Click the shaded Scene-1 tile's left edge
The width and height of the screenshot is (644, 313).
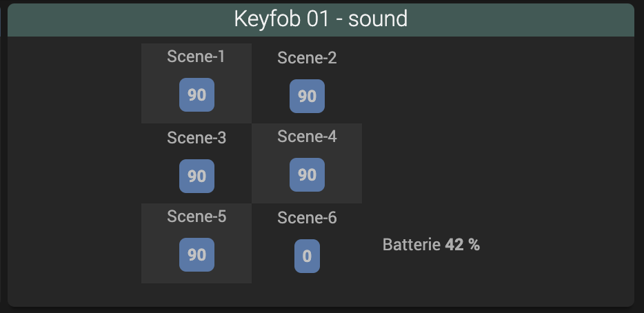click(144, 83)
